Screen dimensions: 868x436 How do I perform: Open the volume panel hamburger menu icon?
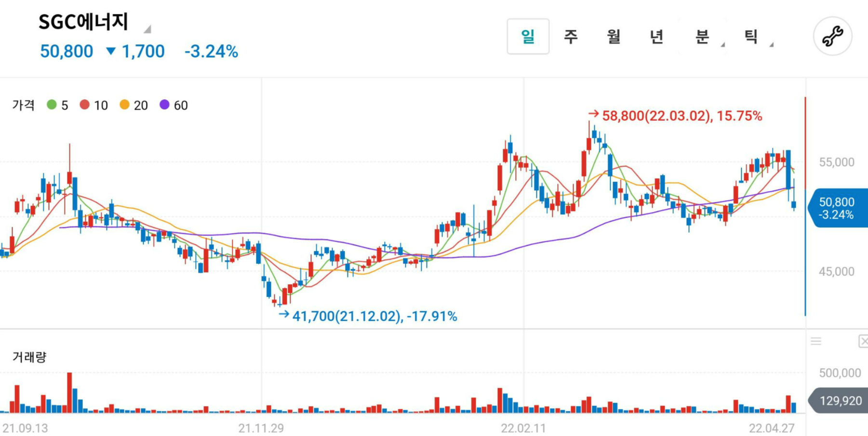point(816,341)
